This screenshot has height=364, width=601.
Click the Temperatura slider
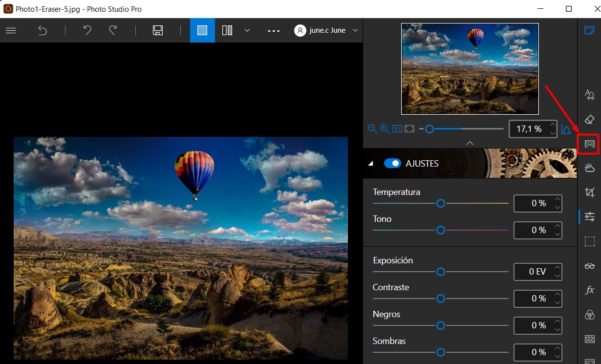(441, 203)
